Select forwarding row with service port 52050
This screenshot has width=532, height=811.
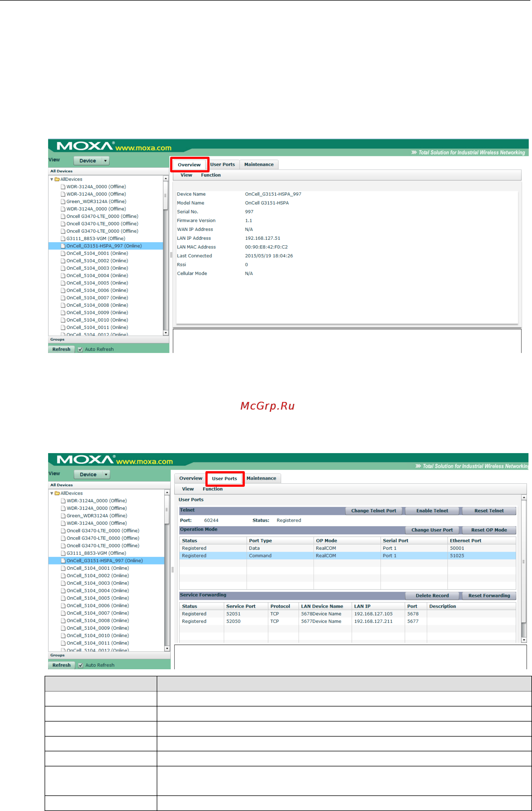[347, 621]
